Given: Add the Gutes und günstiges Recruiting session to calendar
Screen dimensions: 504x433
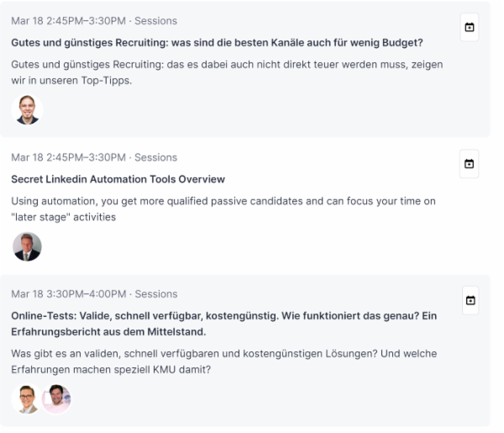Looking at the screenshot, I should click(470, 28).
